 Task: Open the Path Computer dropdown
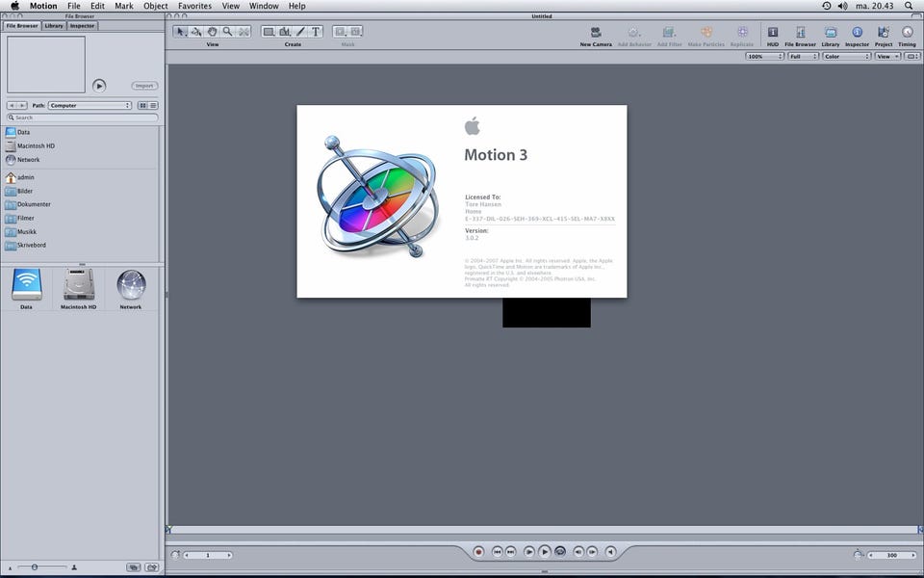[90, 106]
